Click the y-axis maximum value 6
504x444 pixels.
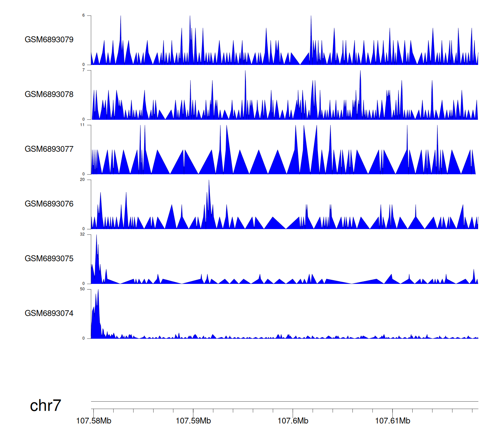click(x=84, y=15)
